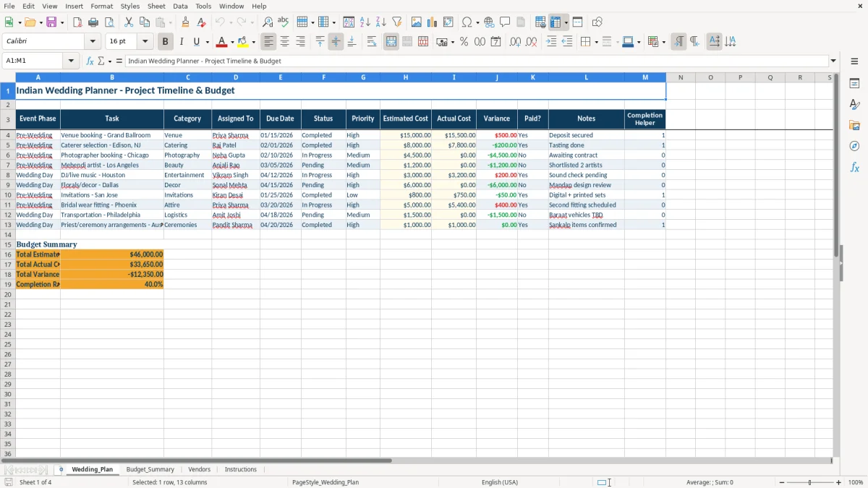Click the AutoFilter funnel icon
Image resolution: width=868 pixels, height=488 pixels.
click(x=396, y=22)
